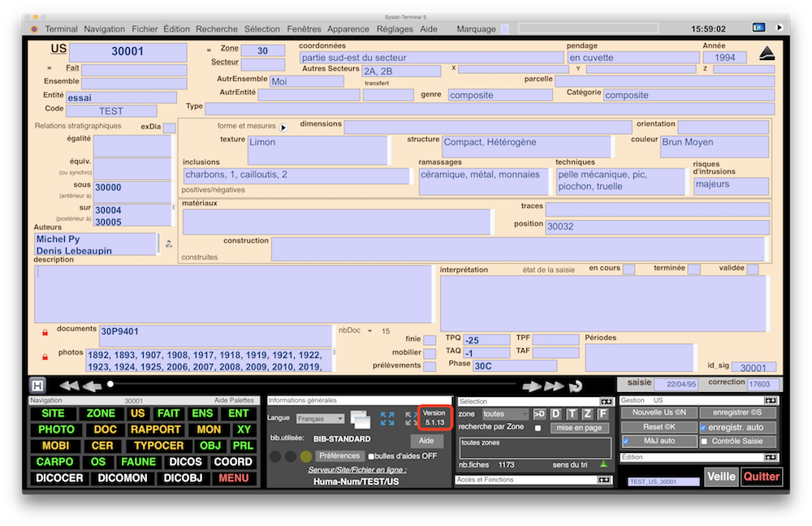Click the red lock next to photos
This screenshot has height=526, width=812.
tap(45, 356)
